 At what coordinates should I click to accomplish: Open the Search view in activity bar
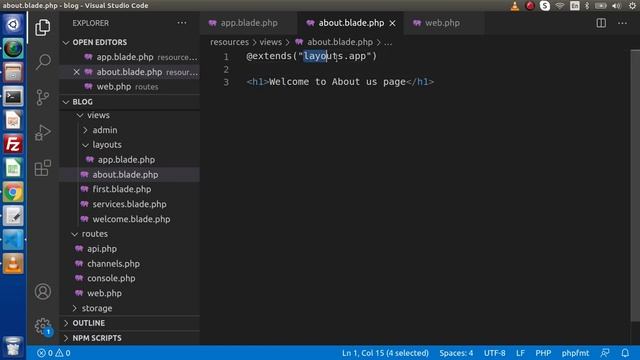pyautogui.click(x=42, y=62)
